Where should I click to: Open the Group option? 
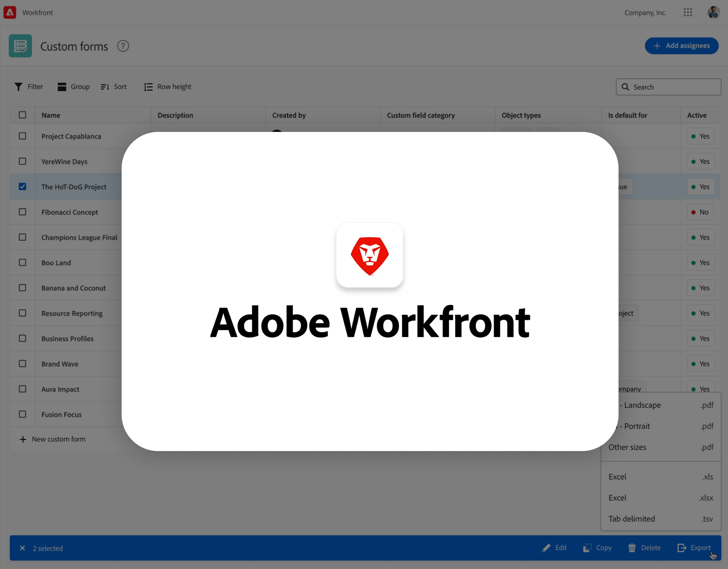pyautogui.click(x=73, y=87)
